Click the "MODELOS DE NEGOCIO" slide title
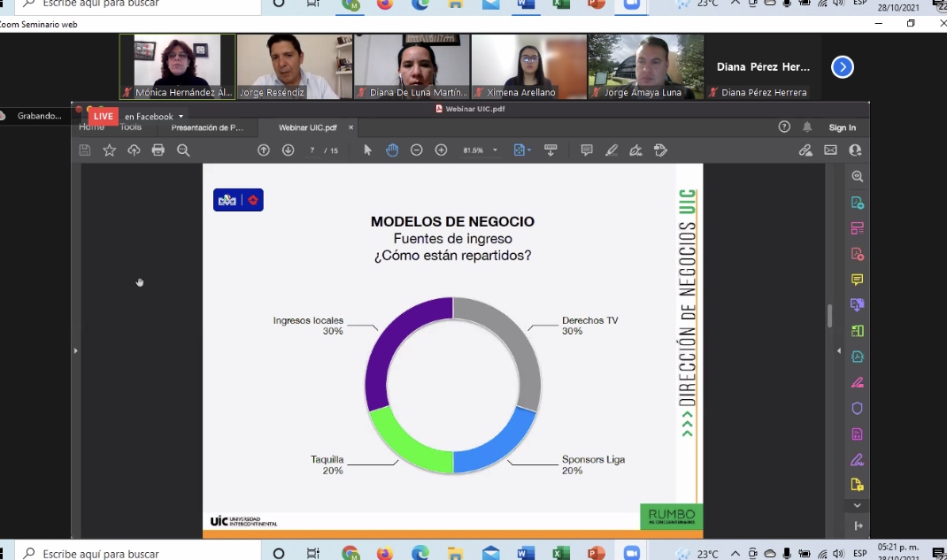 point(452,221)
